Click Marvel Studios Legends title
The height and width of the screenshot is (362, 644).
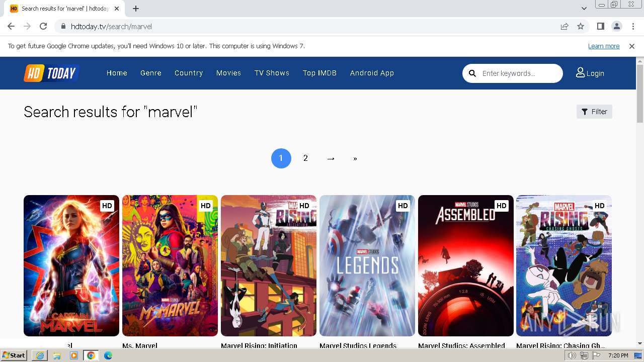pos(358,345)
